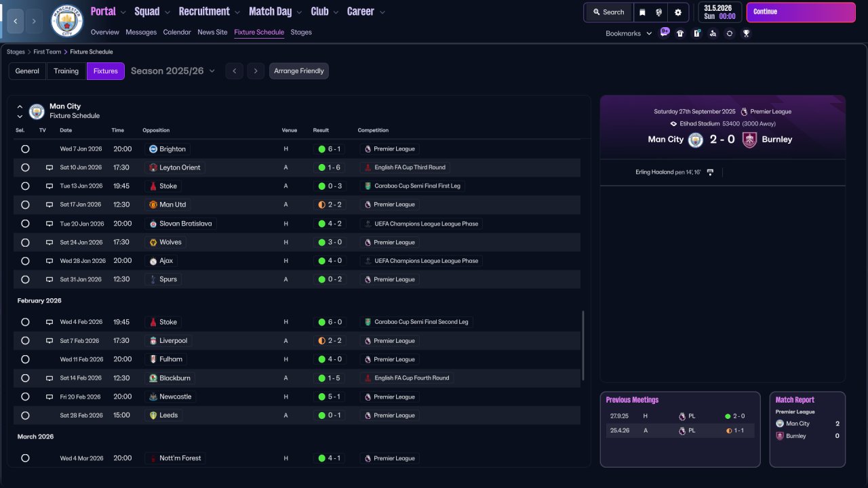Go forward with the right arrow button
This screenshot has width=868, height=488.
(35, 22)
